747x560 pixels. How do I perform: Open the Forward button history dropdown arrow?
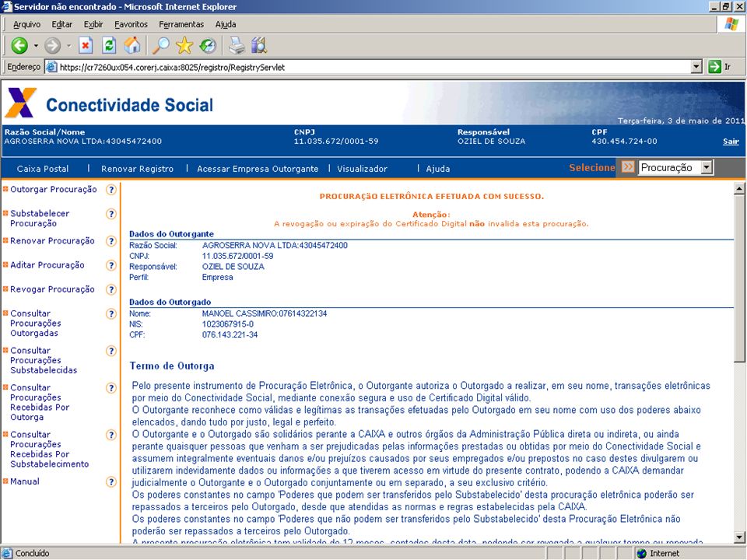pos(68,46)
